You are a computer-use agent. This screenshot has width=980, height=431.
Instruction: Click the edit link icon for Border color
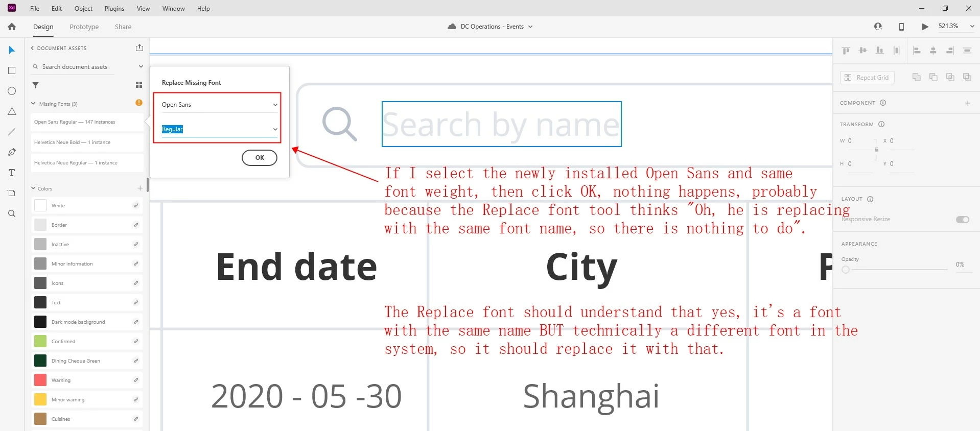[136, 225]
